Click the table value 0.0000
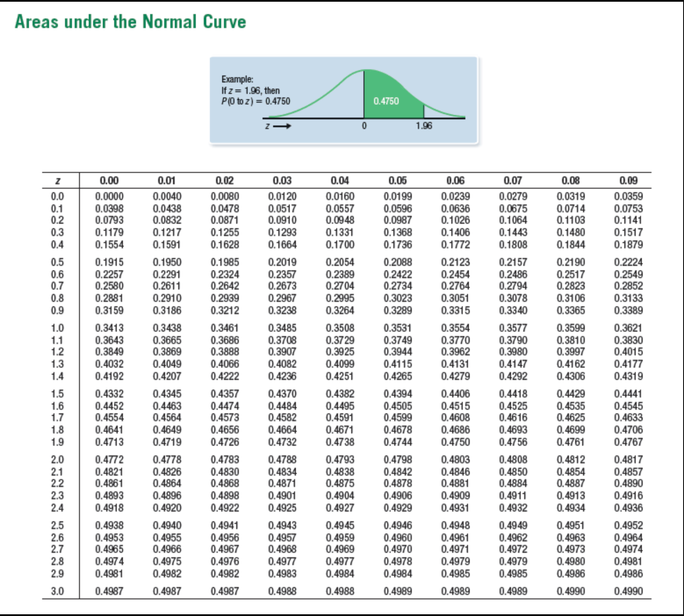 point(109,197)
